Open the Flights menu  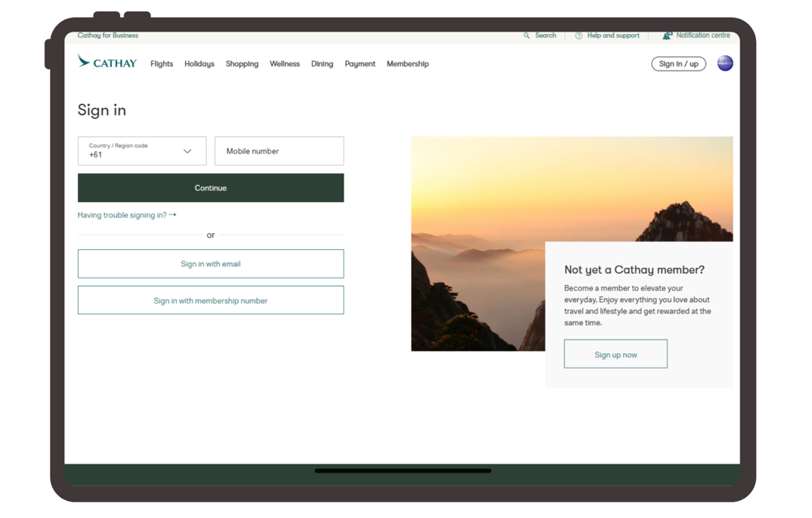click(162, 64)
